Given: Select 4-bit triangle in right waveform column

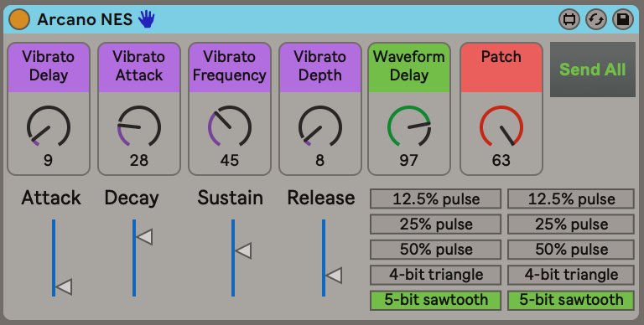Looking at the screenshot, I should point(571,275).
